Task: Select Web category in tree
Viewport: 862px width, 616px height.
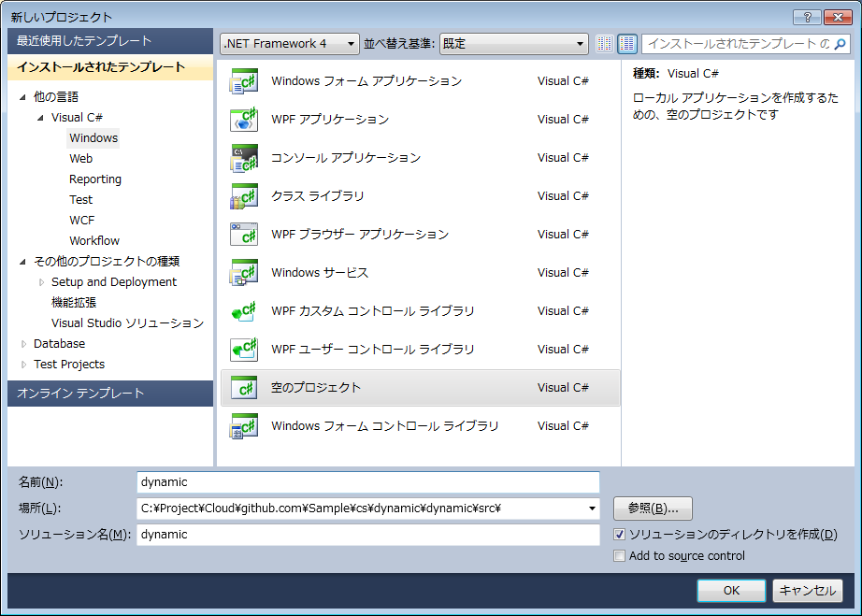Action: [80, 158]
